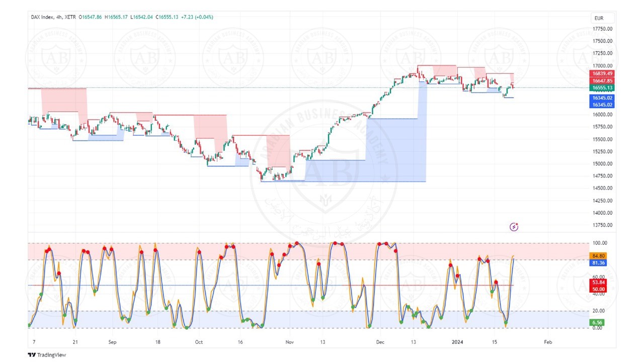The height and width of the screenshot is (362, 644).
Task: Click the green 16555.13 current price label
Action: 602,87
